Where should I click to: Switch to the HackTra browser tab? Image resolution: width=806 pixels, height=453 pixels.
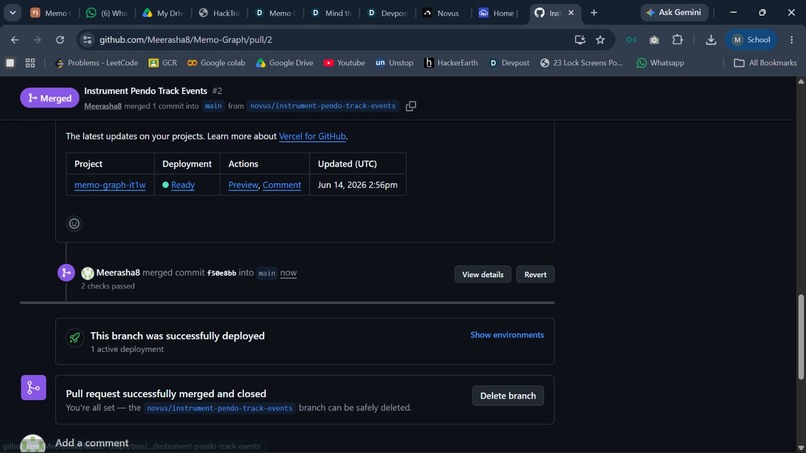point(218,13)
